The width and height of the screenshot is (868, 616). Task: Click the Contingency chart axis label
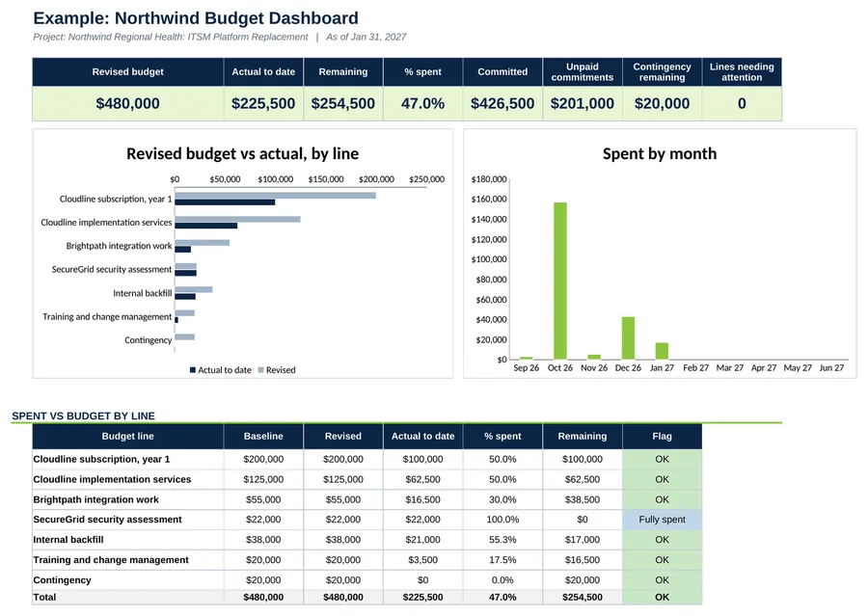point(148,340)
